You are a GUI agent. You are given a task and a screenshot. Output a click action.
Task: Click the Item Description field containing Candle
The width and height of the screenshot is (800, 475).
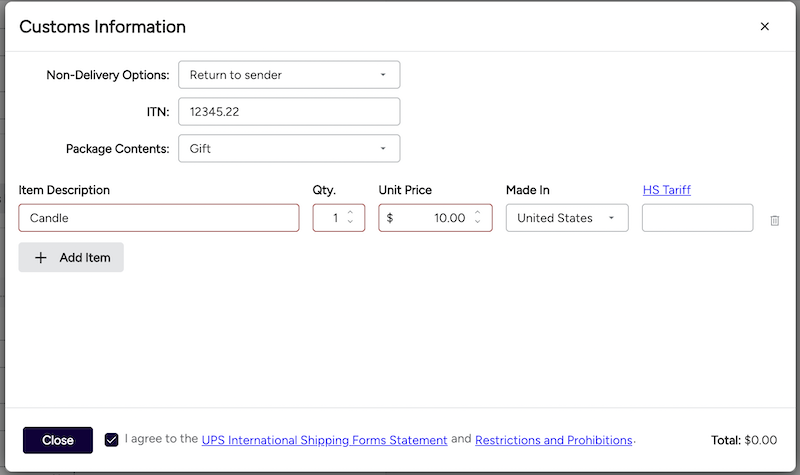pos(159,218)
